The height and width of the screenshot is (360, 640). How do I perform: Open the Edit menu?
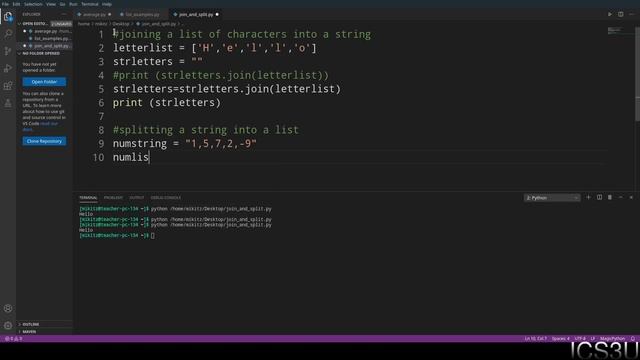tap(16, 4)
